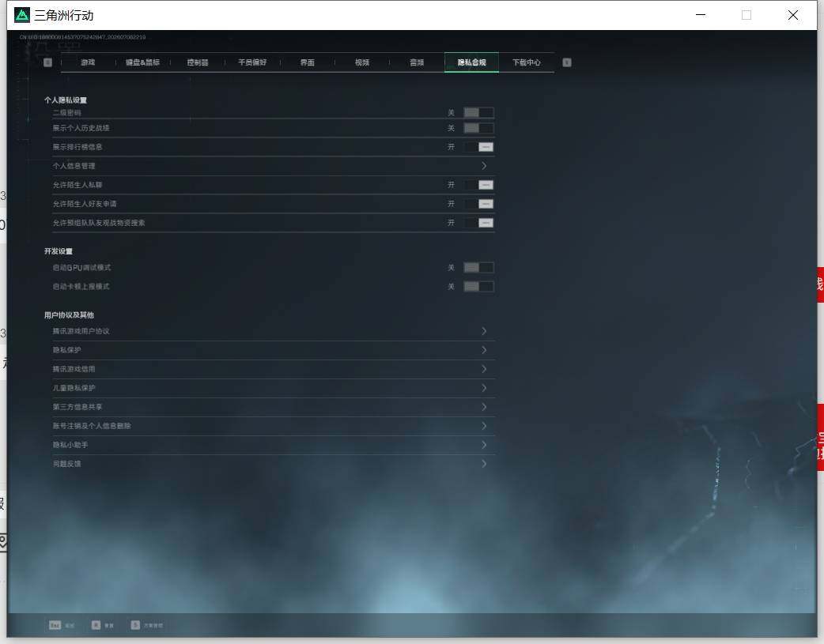824x644 pixels.
Task: Select the 隐私合规 tab
Action: point(471,62)
